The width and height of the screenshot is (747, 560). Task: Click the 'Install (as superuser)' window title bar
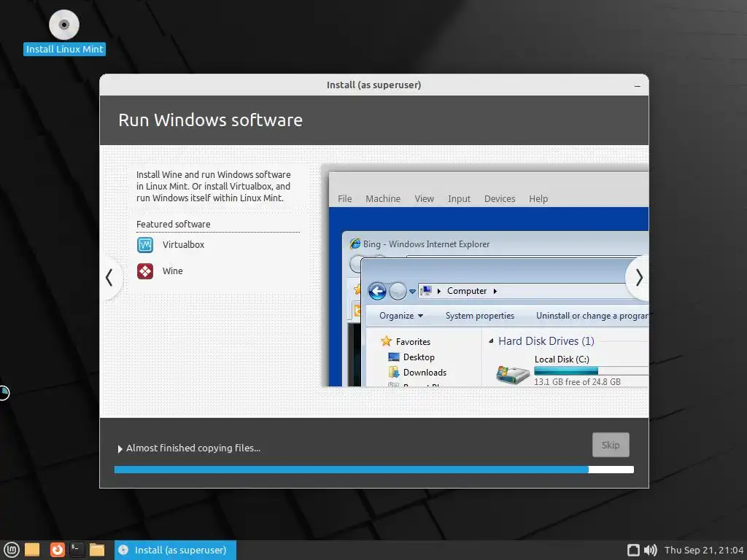click(374, 85)
